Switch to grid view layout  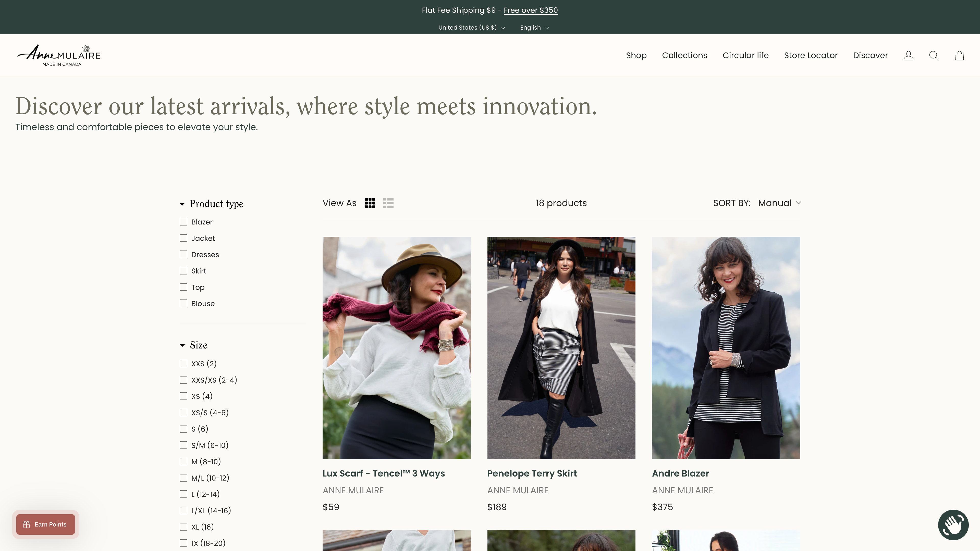pos(370,203)
